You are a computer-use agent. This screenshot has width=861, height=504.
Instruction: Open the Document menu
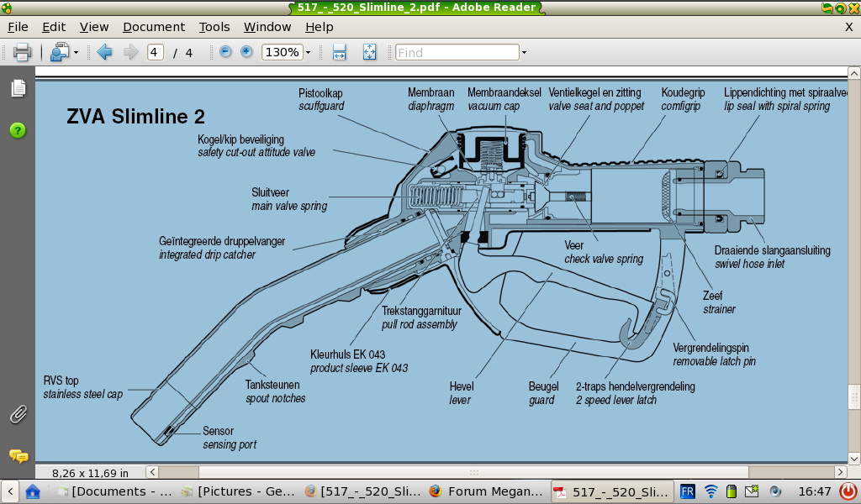(x=154, y=27)
